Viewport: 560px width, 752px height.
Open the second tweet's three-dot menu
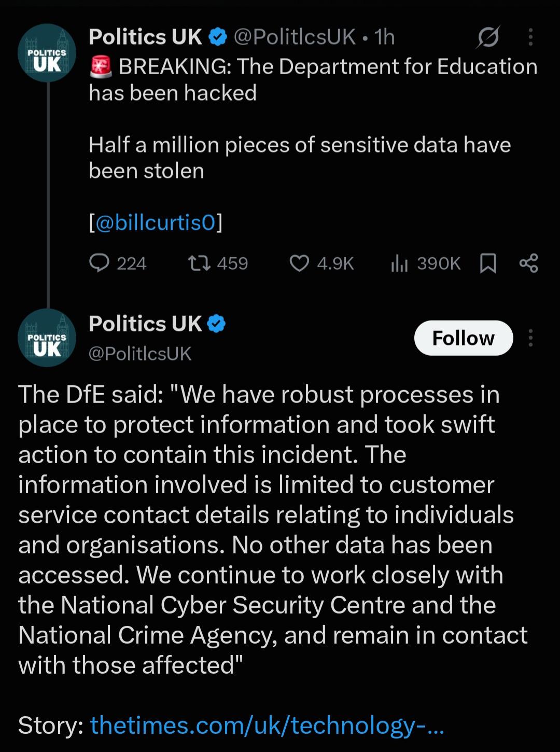click(x=530, y=338)
